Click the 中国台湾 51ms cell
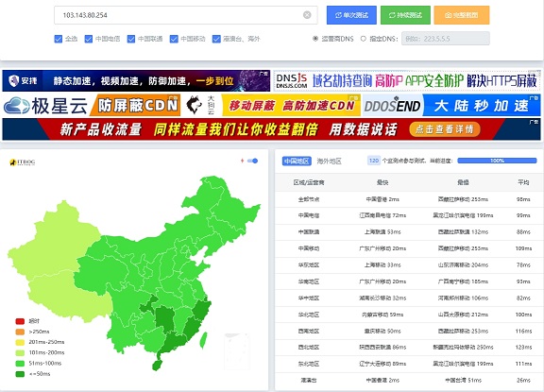The image size is (544, 392). [463, 381]
